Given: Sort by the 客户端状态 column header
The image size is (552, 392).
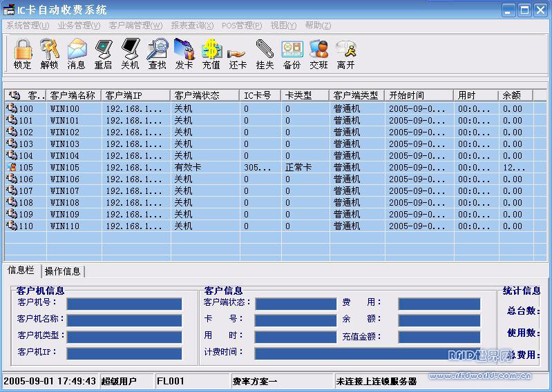Looking at the screenshot, I should pyautogui.click(x=205, y=95).
